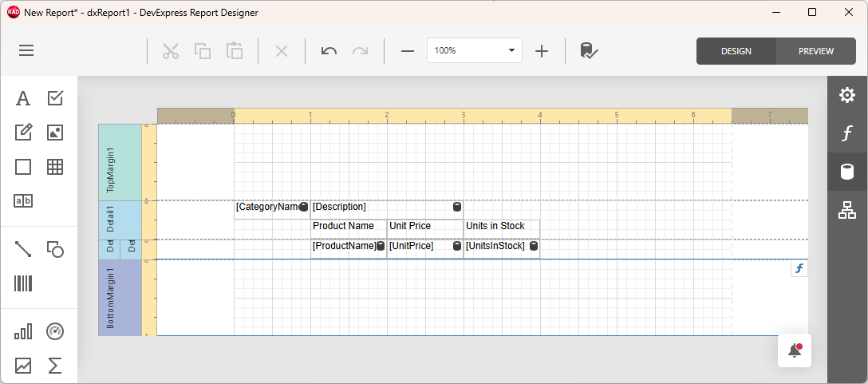Image resolution: width=868 pixels, height=384 pixels.
Task: Select the Gauge control tool
Action: click(55, 331)
